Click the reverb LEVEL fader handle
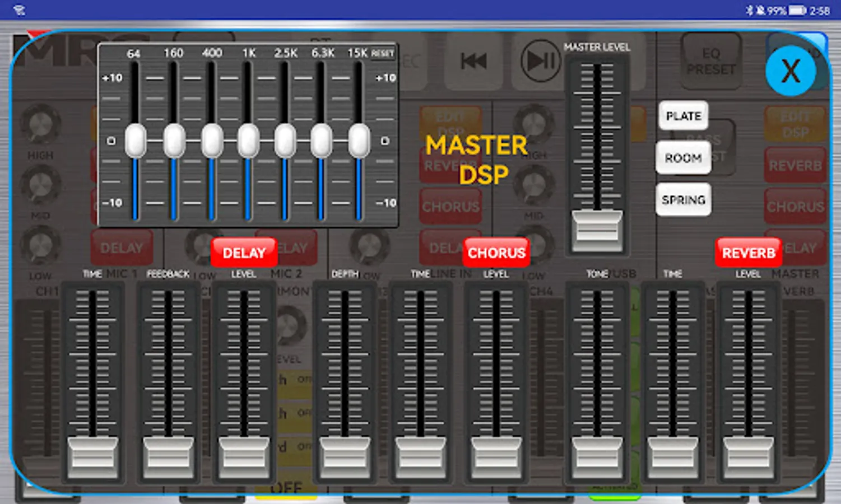Screen dimensions: 841x504 click(748, 456)
